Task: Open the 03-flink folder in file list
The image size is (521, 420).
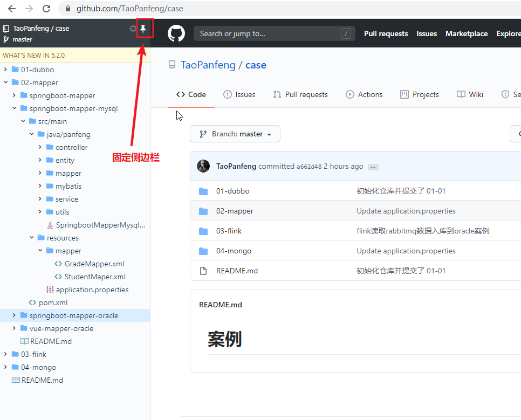Action: (x=229, y=231)
